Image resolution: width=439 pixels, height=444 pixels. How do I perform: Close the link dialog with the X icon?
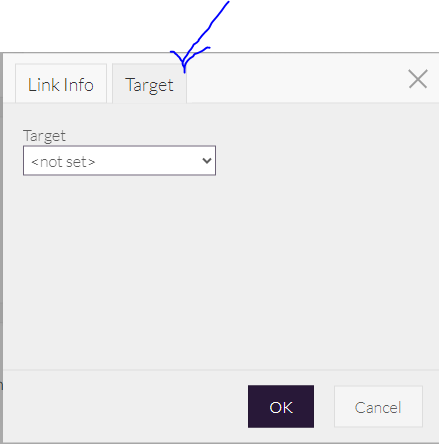click(x=418, y=79)
